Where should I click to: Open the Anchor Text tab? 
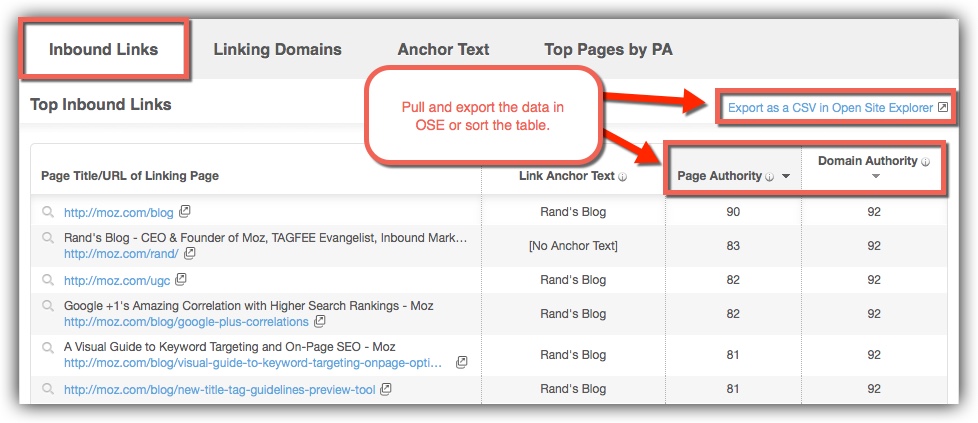tap(443, 49)
